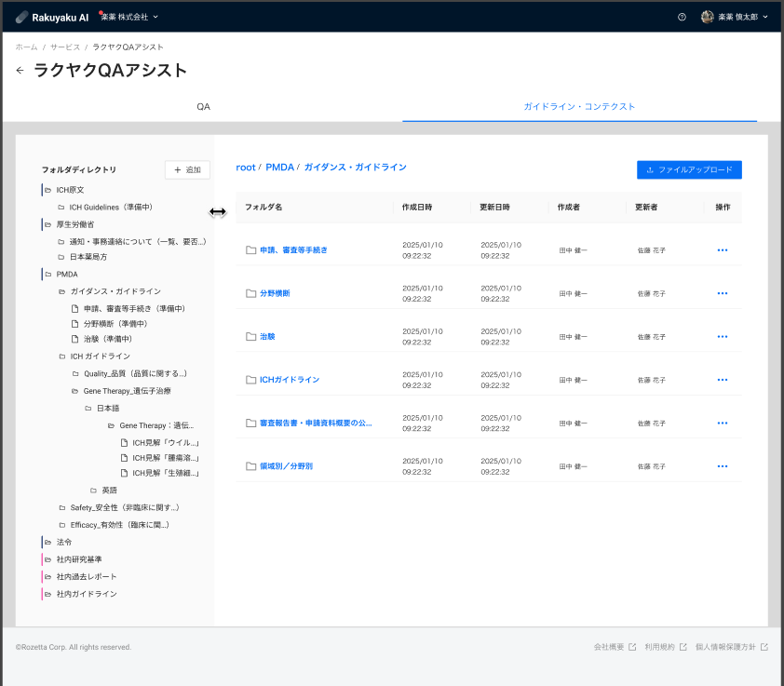Viewport: 784px width, 686px height.
Task: Collapse the PMDA folder in tree
Action: coord(48,274)
